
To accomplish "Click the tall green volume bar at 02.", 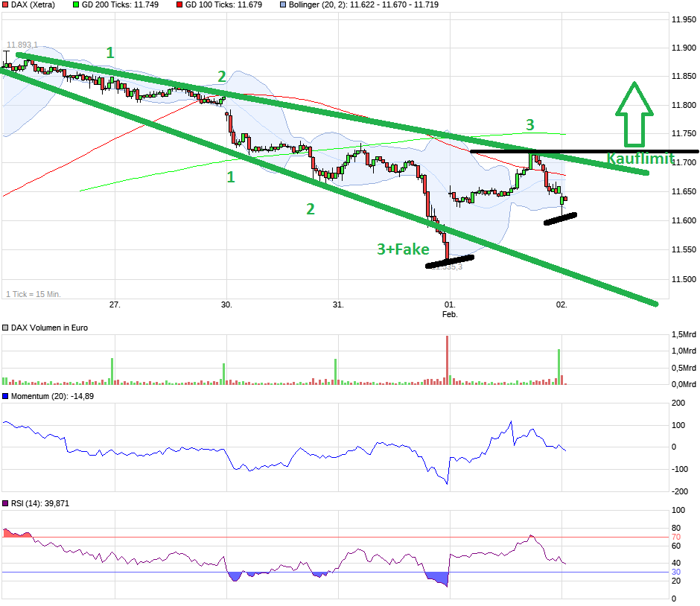I will tap(559, 367).
